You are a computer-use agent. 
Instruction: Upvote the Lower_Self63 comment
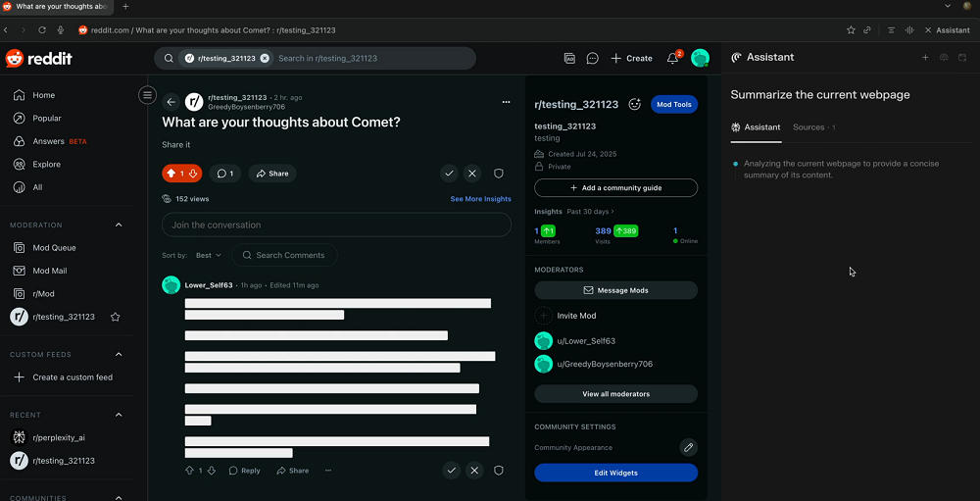[x=190, y=471]
